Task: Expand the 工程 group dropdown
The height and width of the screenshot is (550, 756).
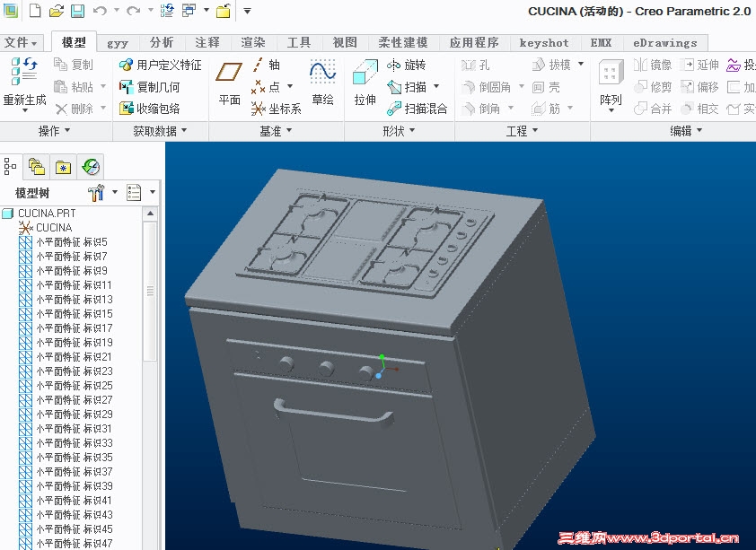Action: tap(522, 131)
